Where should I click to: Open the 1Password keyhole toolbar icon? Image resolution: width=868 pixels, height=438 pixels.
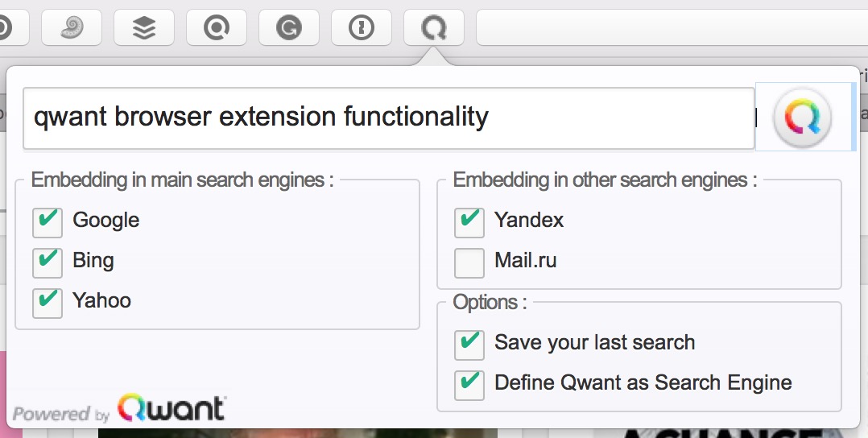pos(361,27)
